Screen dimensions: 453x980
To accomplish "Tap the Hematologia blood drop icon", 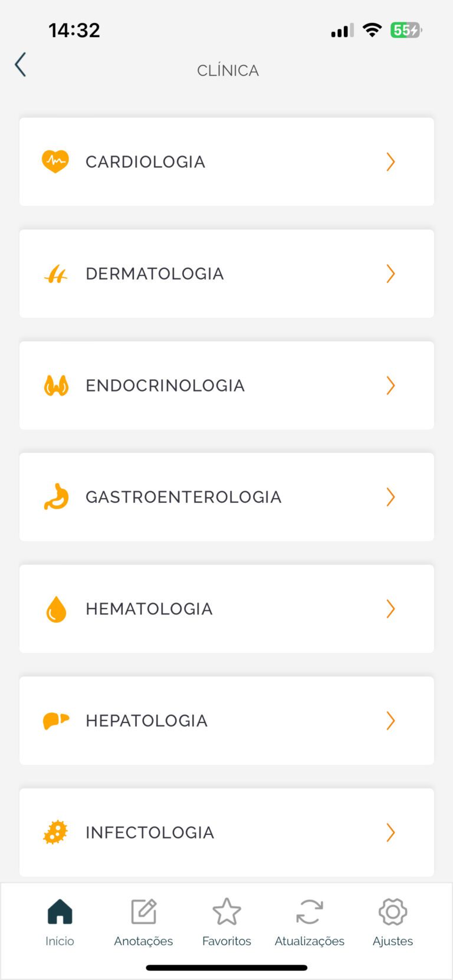I will 56,609.
